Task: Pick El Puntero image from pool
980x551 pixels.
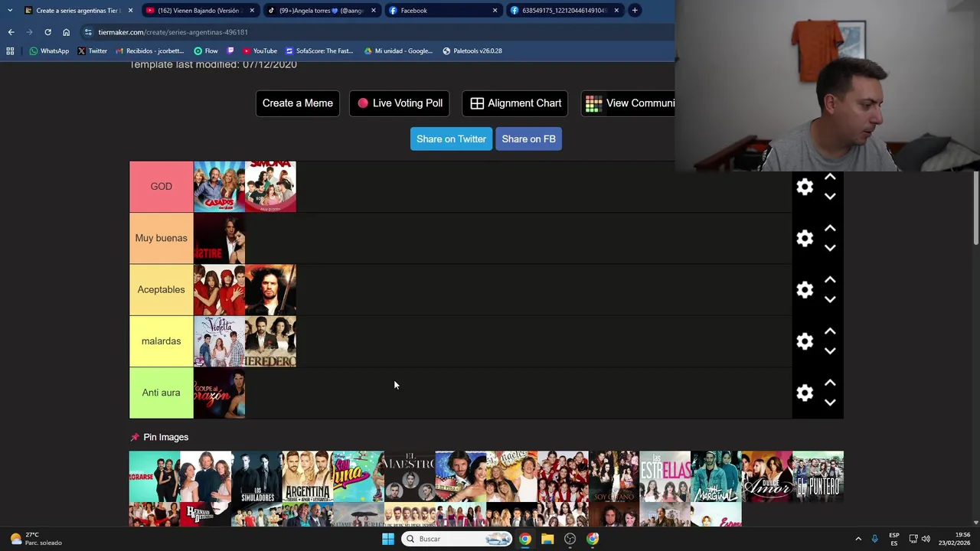Action: pyautogui.click(x=818, y=476)
